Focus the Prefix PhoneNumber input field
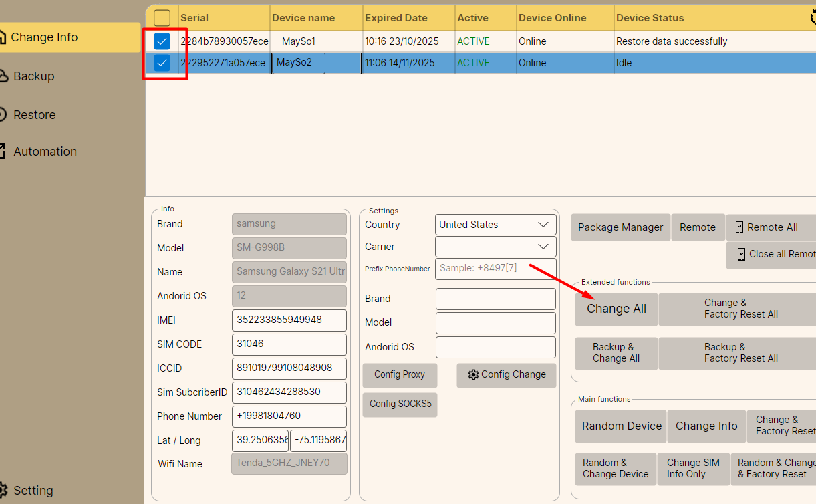 495,269
